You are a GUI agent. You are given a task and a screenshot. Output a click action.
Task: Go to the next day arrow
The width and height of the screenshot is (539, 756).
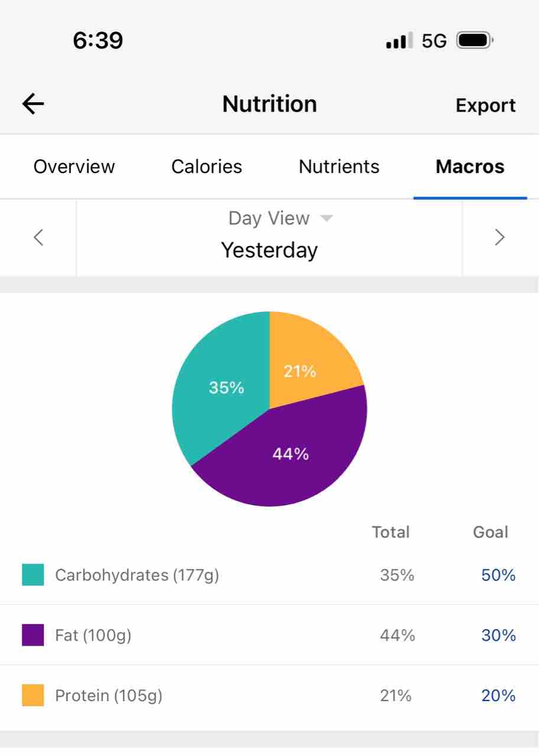click(x=500, y=237)
